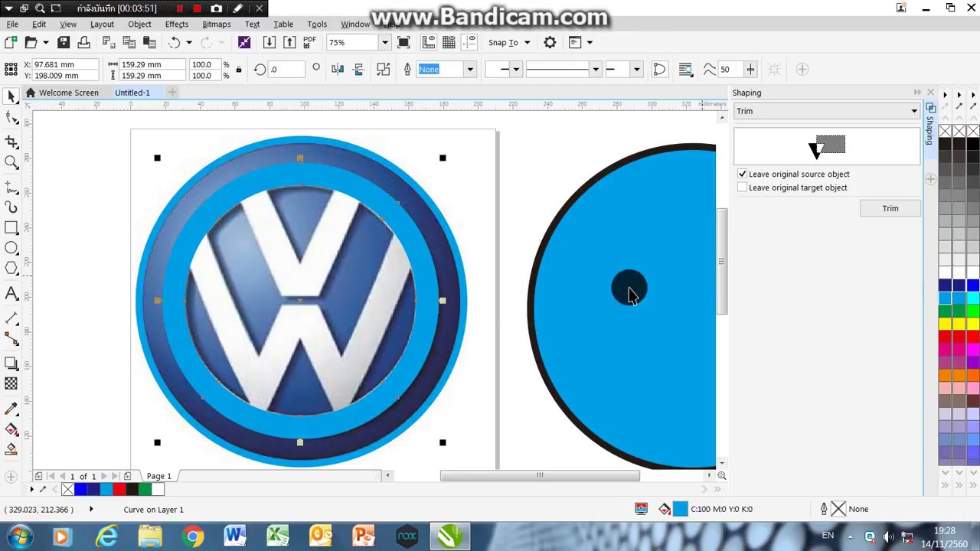The image size is (980, 551).
Task: Expand the Open file dropdown arrow
Action: pos(46,43)
